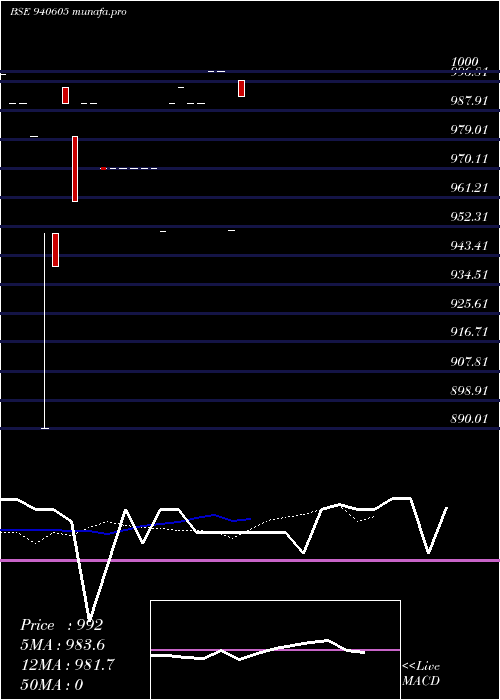Click the 'Price : 992' readout
The width and height of the screenshot is (500, 700).
coord(62,625)
